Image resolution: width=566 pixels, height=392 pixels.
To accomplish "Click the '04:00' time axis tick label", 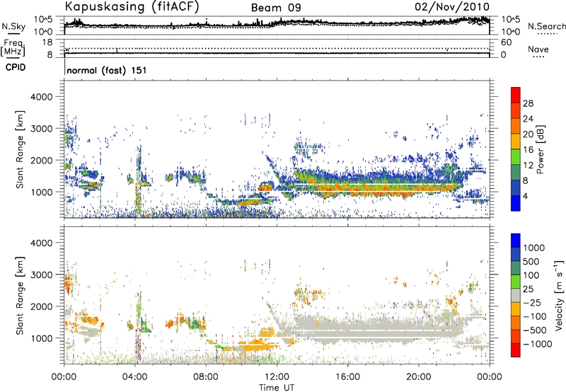I will (134, 377).
